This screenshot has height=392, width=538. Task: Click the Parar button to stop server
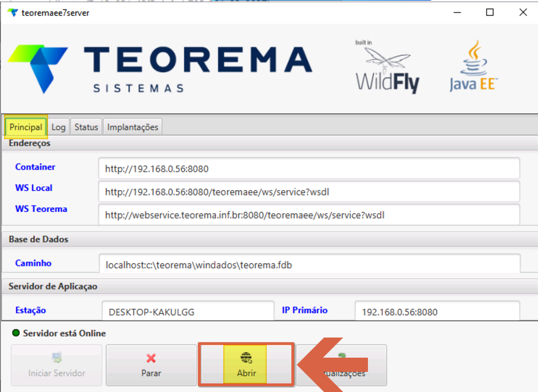(x=151, y=365)
